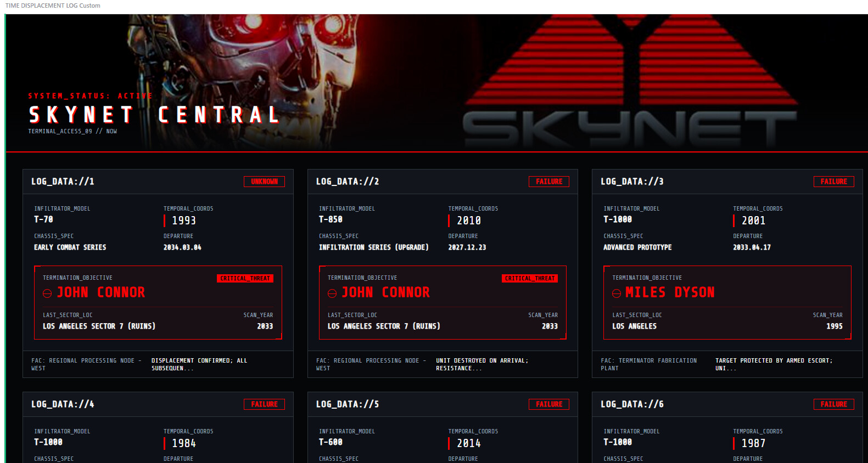Select scan year 2033 in LOG_DATA://2
Image resolution: width=868 pixels, height=463 pixels.
coord(550,326)
